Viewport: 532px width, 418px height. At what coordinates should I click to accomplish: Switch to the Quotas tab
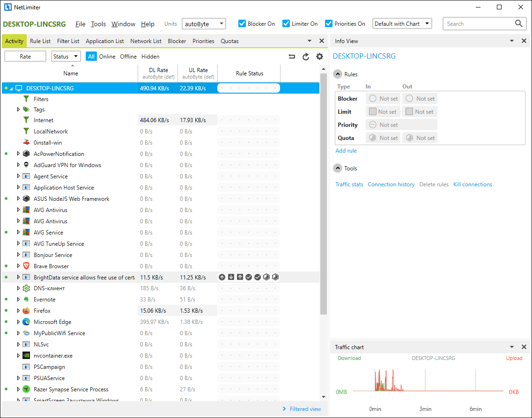(x=229, y=41)
